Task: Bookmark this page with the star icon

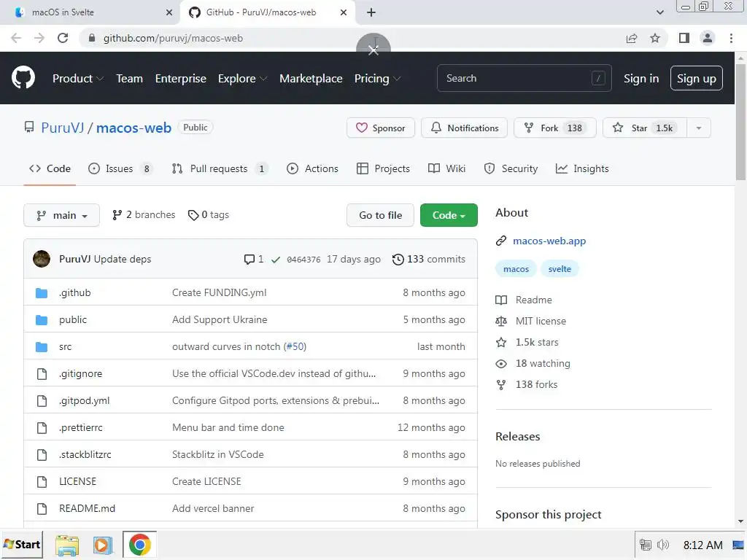Action: 655,38
